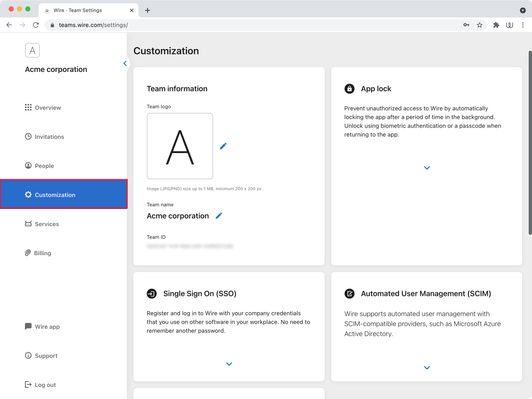
Task: Select the Wire · Team Settings tab
Action: click(x=89, y=10)
